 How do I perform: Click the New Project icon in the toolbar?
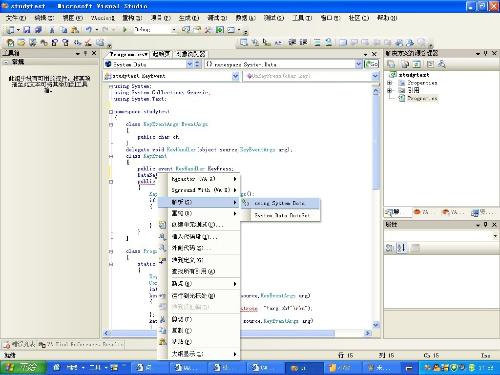click(10, 30)
